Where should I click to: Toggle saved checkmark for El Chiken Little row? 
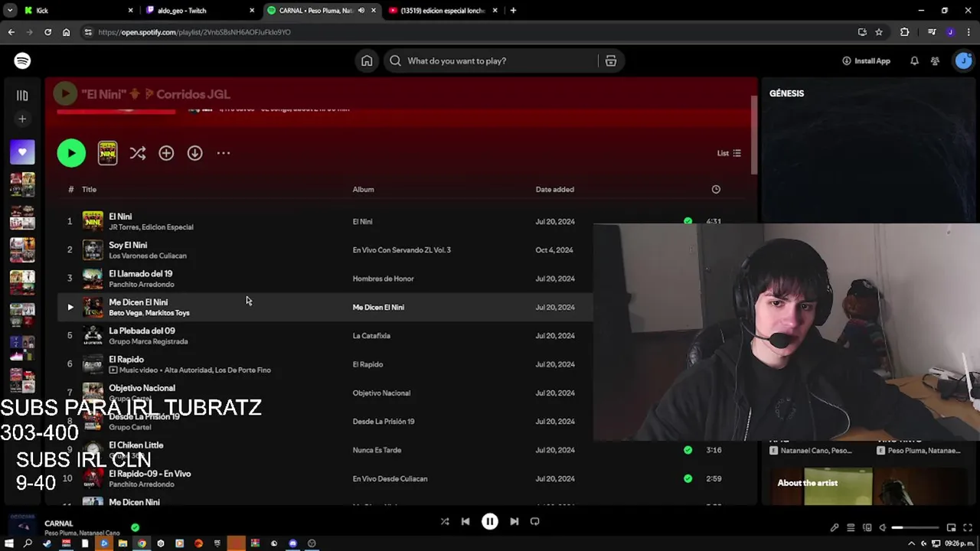pos(688,450)
